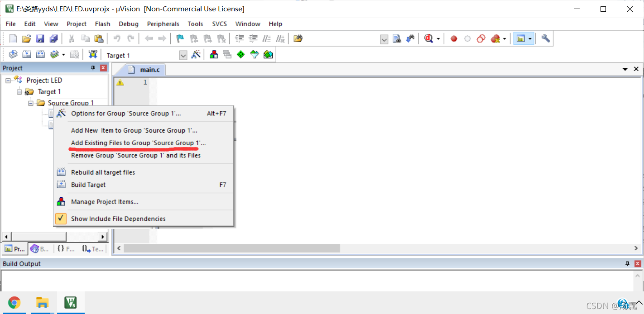The height and width of the screenshot is (314, 644).
Task: Open Batch Build layered icon
Action: click(x=54, y=55)
